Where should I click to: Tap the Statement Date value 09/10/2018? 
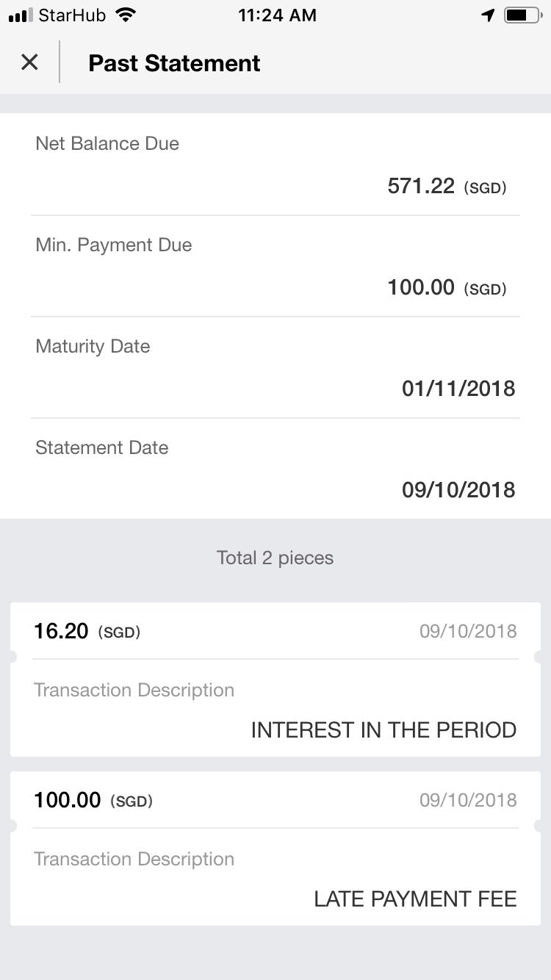(458, 490)
